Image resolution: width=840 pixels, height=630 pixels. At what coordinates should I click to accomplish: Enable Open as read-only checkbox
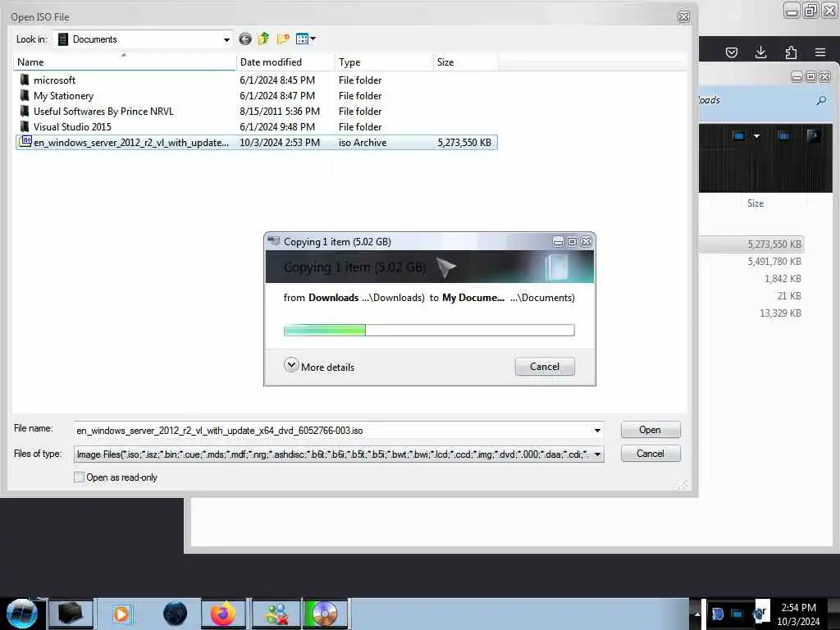80,477
